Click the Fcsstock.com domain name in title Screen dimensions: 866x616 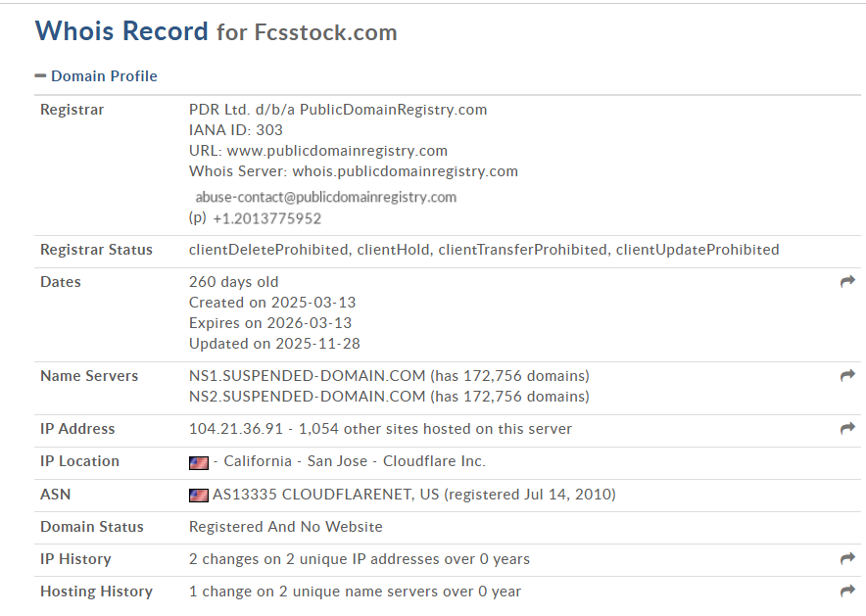pyautogui.click(x=325, y=32)
